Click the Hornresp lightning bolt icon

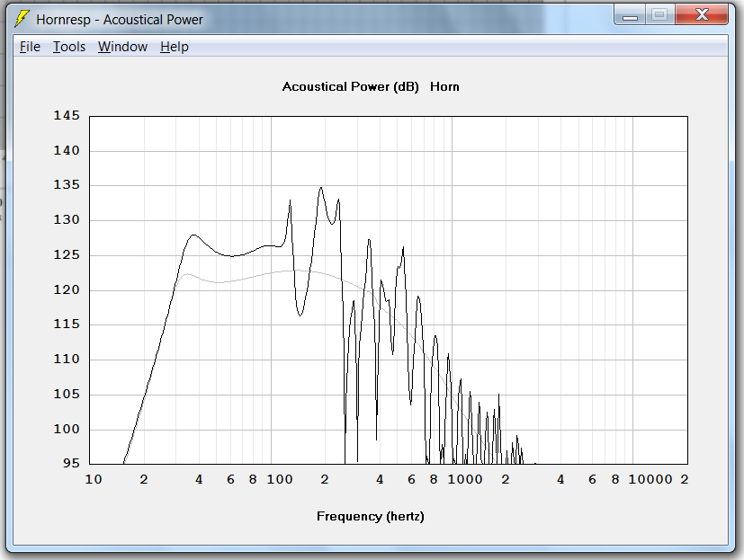(22, 19)
